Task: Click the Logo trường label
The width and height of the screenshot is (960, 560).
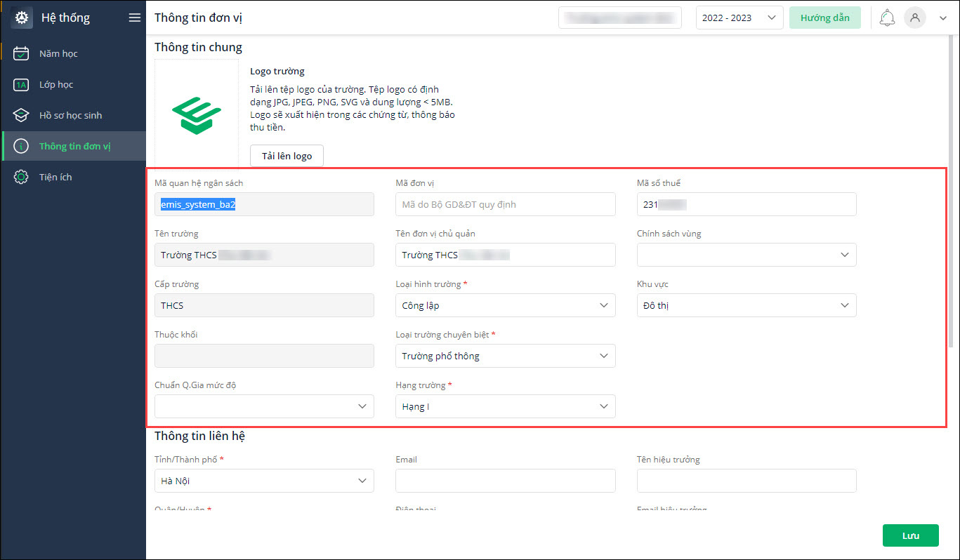Action: coord(277,71)
